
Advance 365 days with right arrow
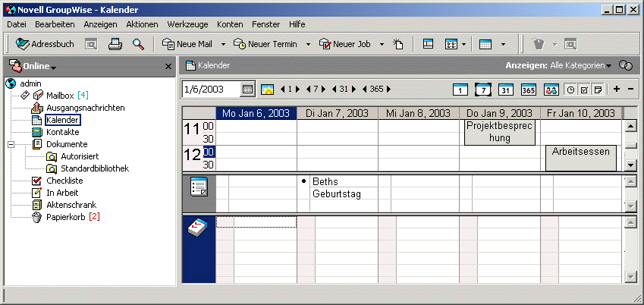click(x=388, y=89)
